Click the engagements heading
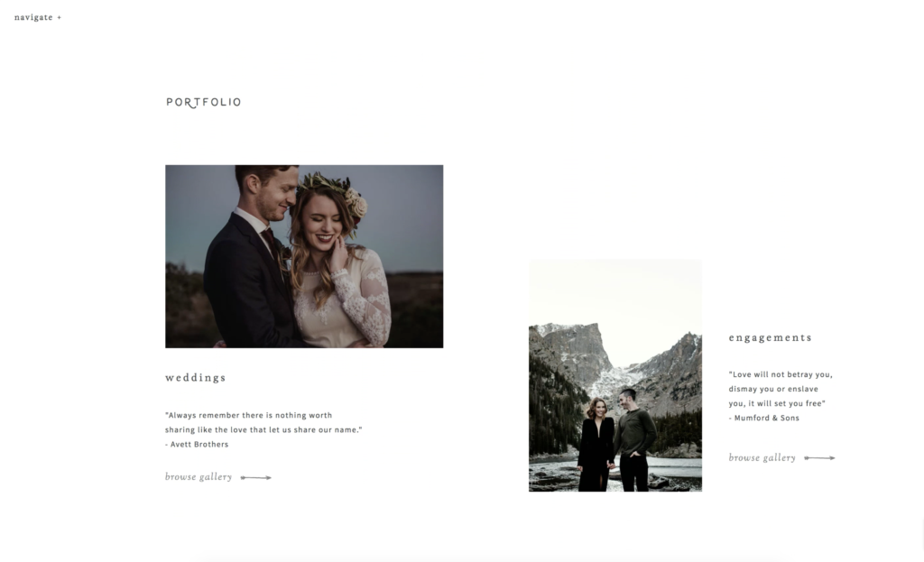 (771, 337)
